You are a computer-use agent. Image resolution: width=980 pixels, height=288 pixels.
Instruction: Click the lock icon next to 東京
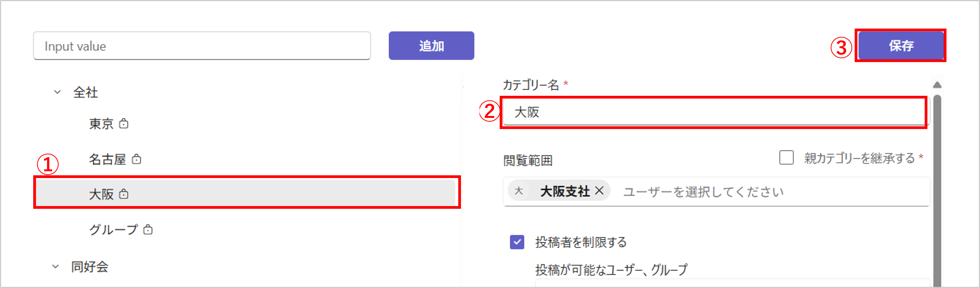click(124, 124)
